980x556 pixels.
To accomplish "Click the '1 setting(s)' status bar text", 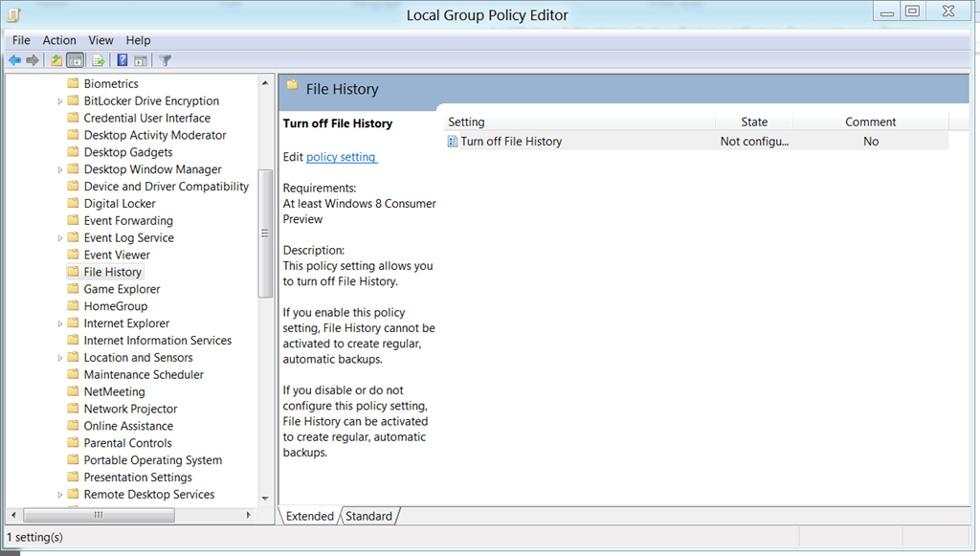I will (x=35, y=537).
